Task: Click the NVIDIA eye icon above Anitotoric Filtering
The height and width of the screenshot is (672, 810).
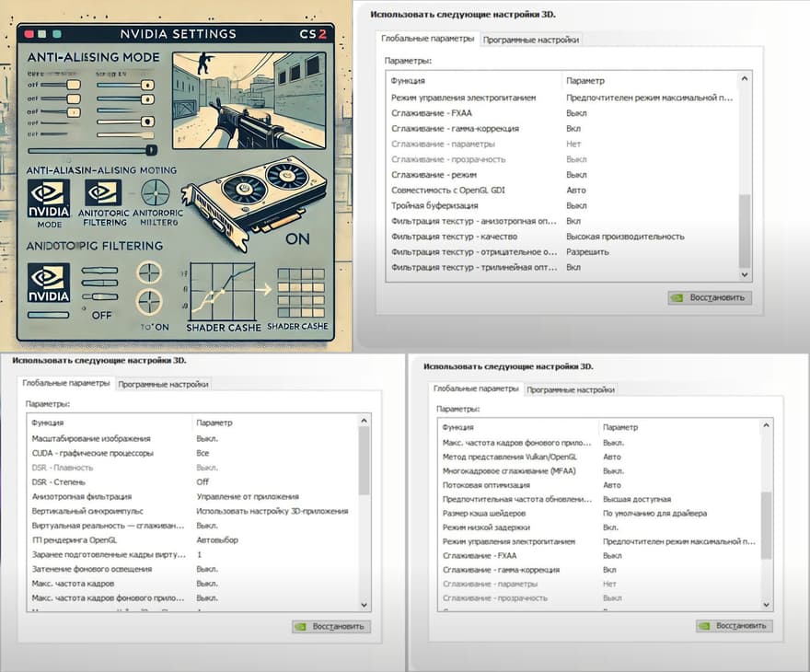Action: point(103,193)
